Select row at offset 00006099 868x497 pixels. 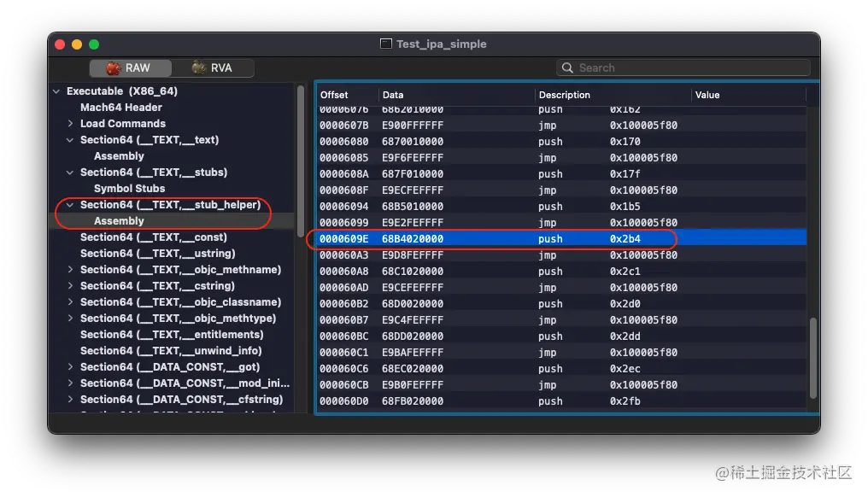tap(561, 223)
